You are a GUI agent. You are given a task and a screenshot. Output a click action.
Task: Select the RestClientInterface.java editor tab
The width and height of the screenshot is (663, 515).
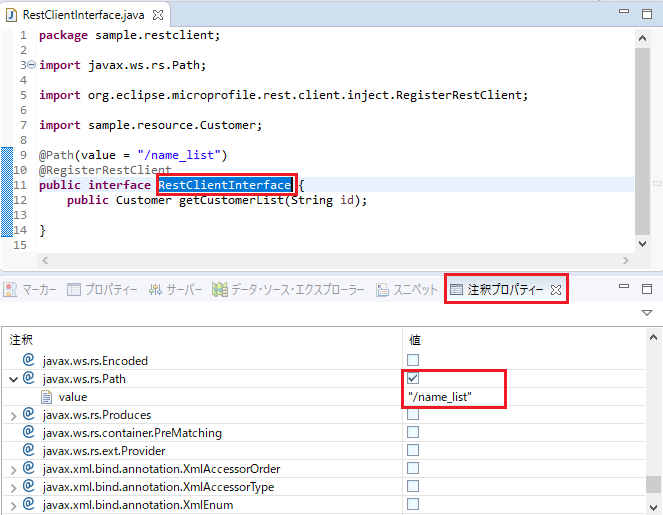pos(84,15)
